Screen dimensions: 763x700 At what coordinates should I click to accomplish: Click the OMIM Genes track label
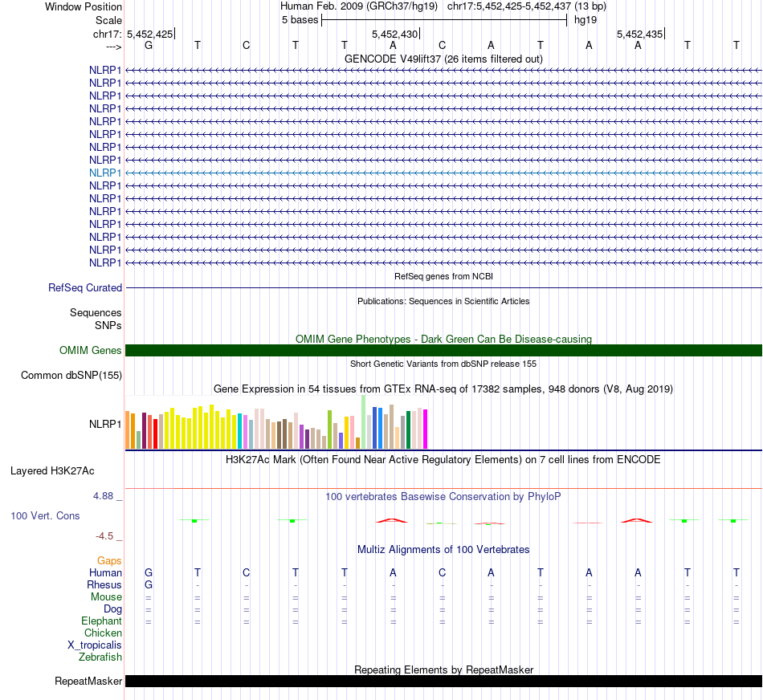[x=90, y=350]
